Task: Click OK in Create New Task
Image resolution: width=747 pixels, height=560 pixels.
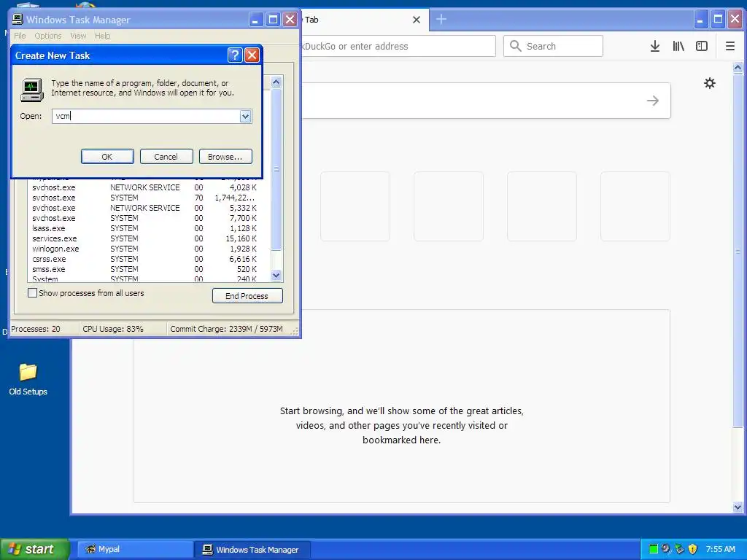Action: coord(107,156)
